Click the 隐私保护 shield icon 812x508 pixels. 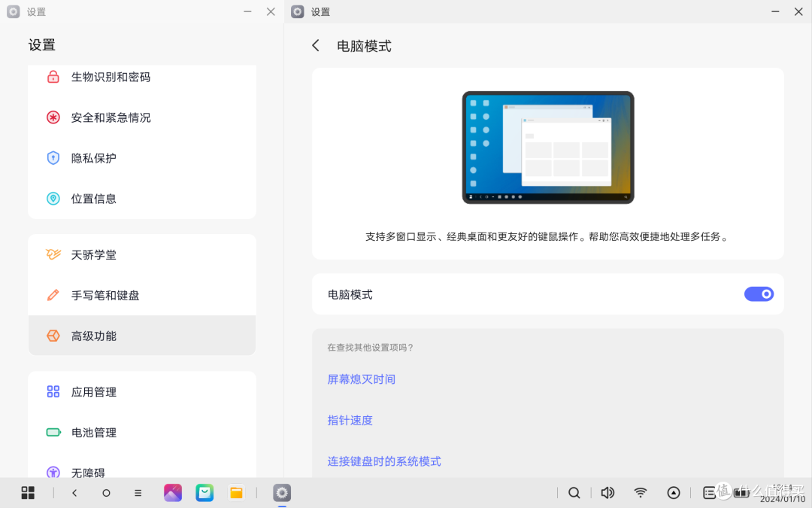point(53,158)
